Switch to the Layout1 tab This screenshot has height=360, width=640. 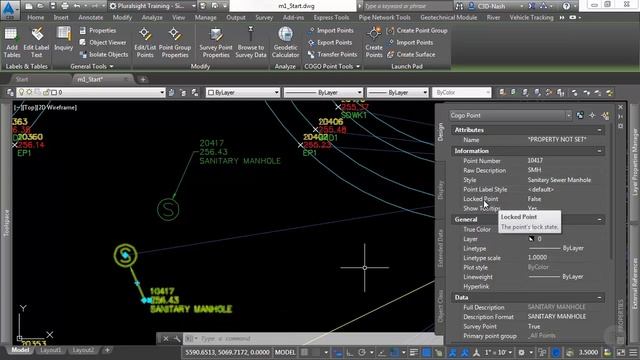[51, 350]
